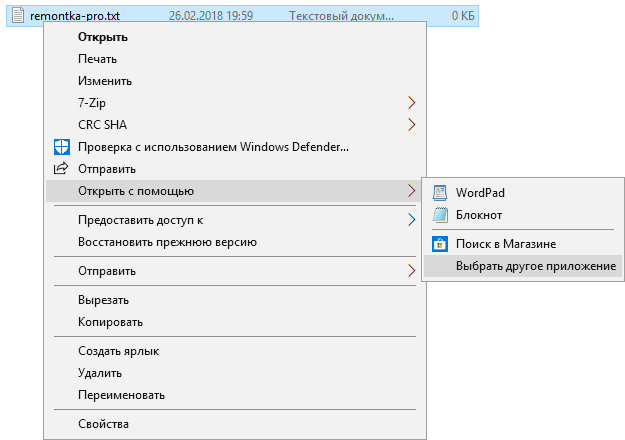Open the file with Блокнот
The width and height of the screenshot is (625, 440).
point(523,215)
